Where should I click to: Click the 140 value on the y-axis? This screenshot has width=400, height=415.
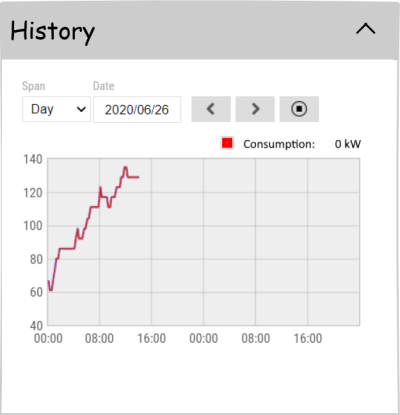[x=33, y=159]
